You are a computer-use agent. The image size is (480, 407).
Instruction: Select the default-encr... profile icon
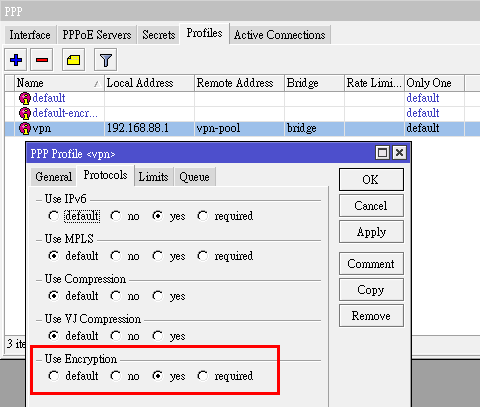point(25,113)
